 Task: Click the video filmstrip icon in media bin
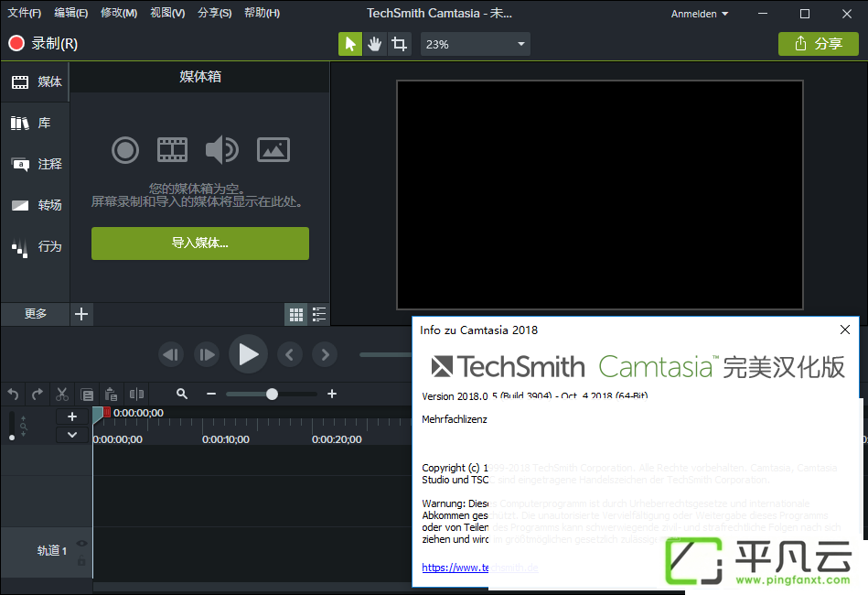(172, 150)
